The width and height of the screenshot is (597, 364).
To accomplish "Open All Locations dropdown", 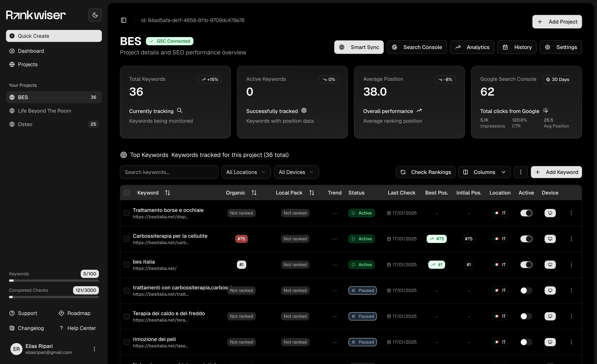I will 246,172.
